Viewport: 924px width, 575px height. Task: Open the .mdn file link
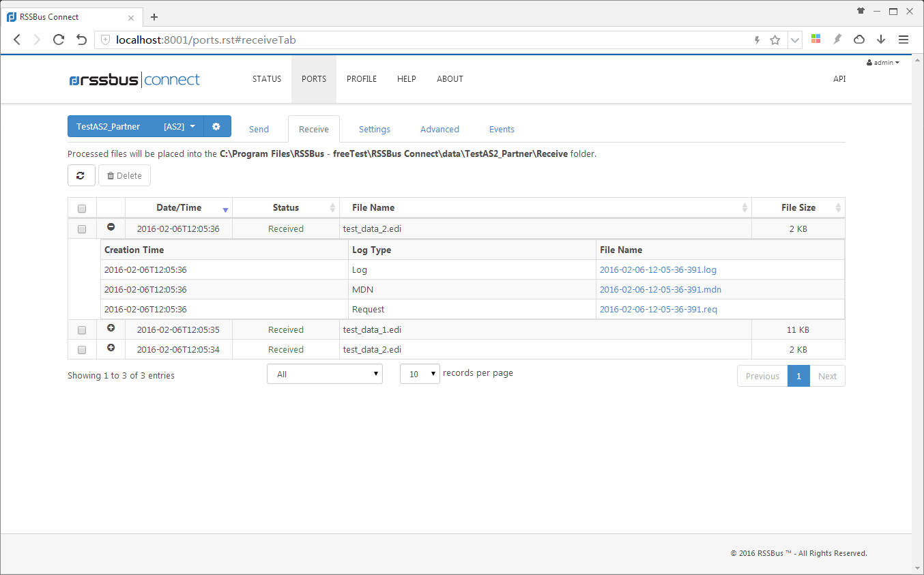(661, 289)
